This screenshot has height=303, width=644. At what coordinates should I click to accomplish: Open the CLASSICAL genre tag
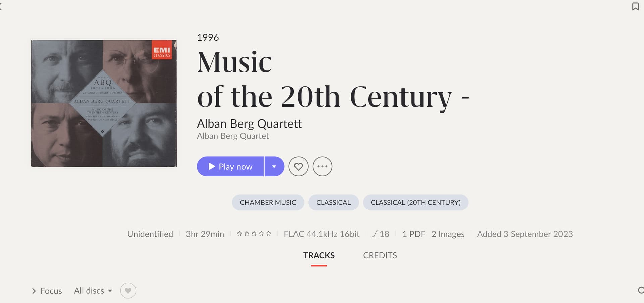[x=333, y=202]
